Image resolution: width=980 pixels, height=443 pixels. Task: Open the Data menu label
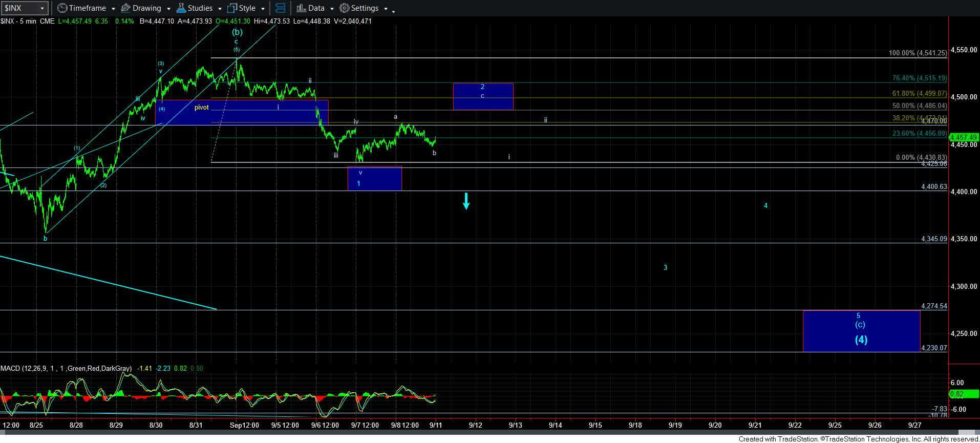pyautogui.click(x=316, y=8)
